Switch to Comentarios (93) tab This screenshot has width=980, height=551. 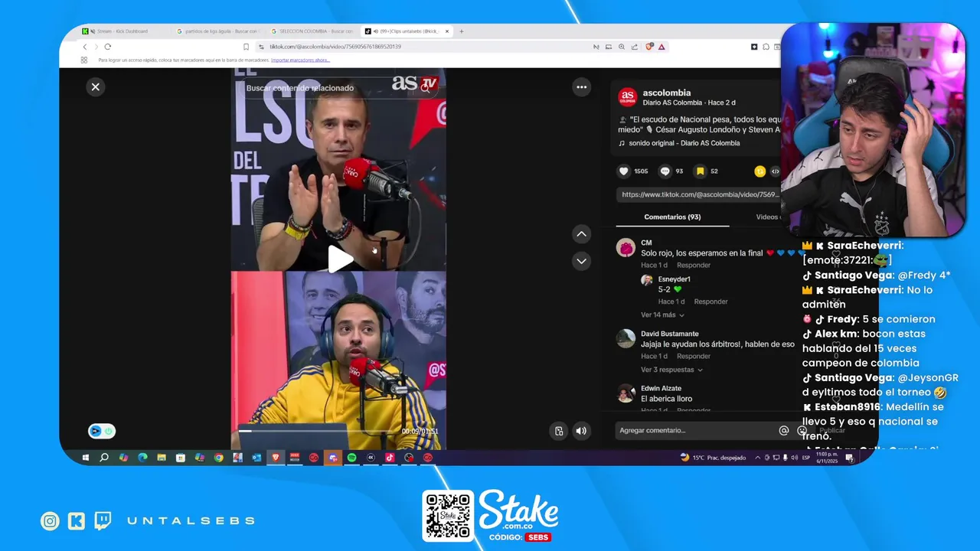672,217
